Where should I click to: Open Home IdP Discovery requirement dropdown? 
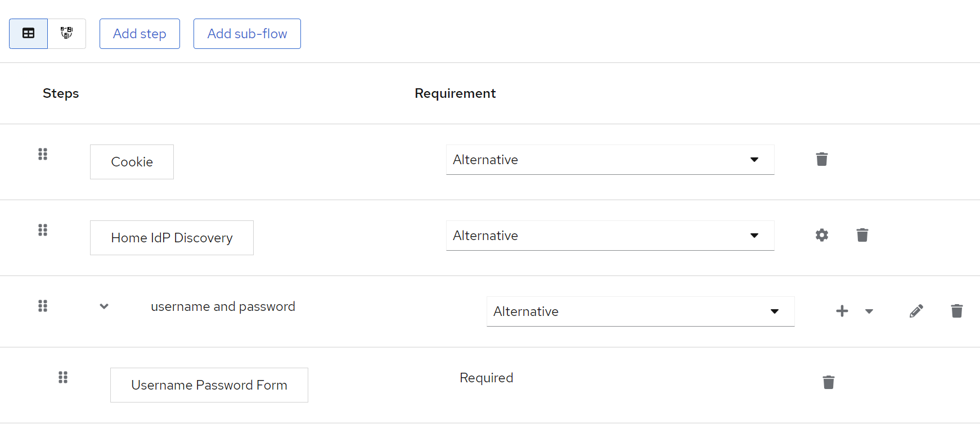point(610,236)
